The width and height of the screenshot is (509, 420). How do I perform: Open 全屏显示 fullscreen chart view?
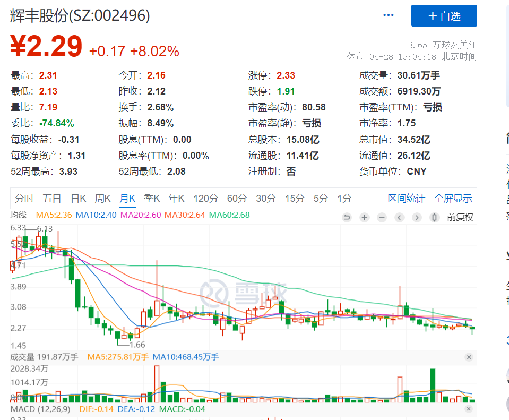pos(453,198)
